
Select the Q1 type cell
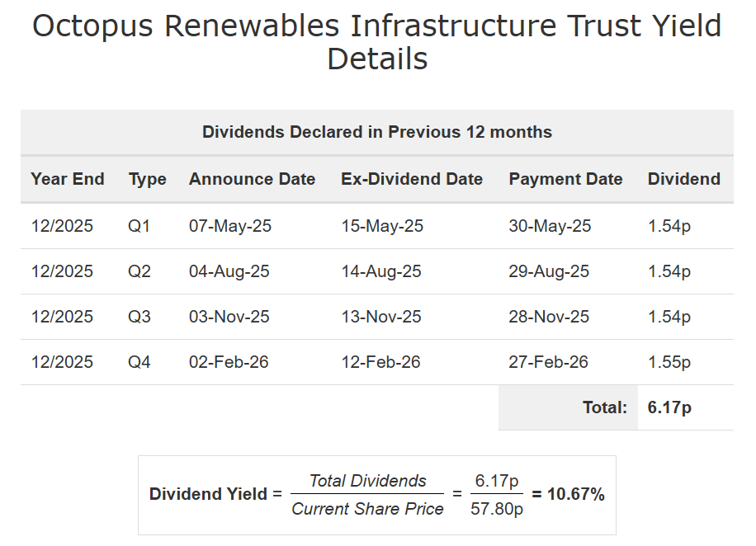[139, 226]
